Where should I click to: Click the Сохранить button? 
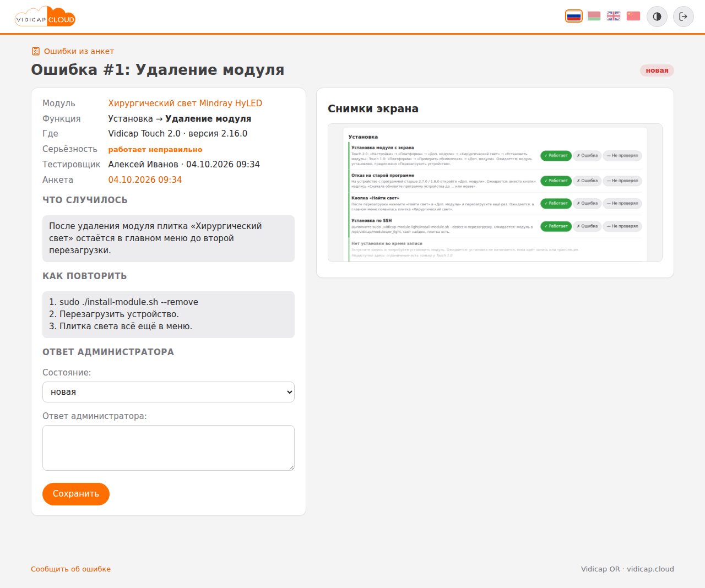[76, 494]
